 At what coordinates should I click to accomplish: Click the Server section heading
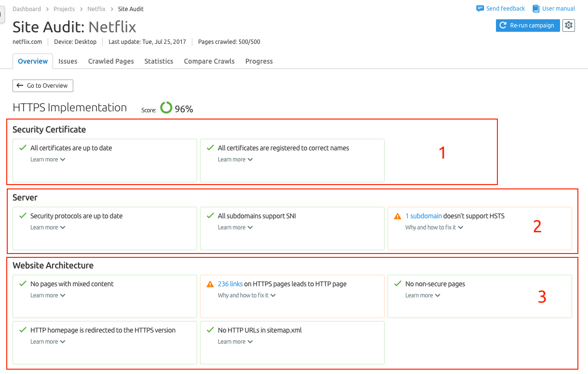25,198
